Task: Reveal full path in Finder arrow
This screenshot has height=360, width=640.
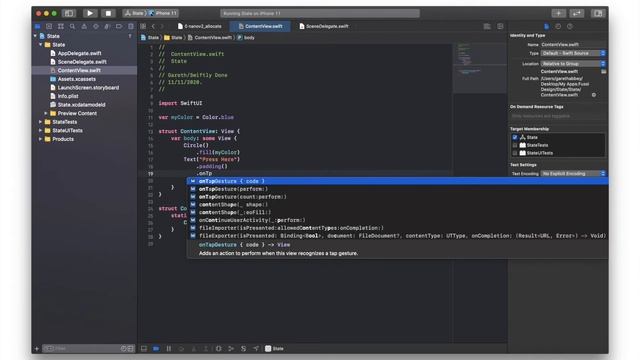Action: click(594, 95)
